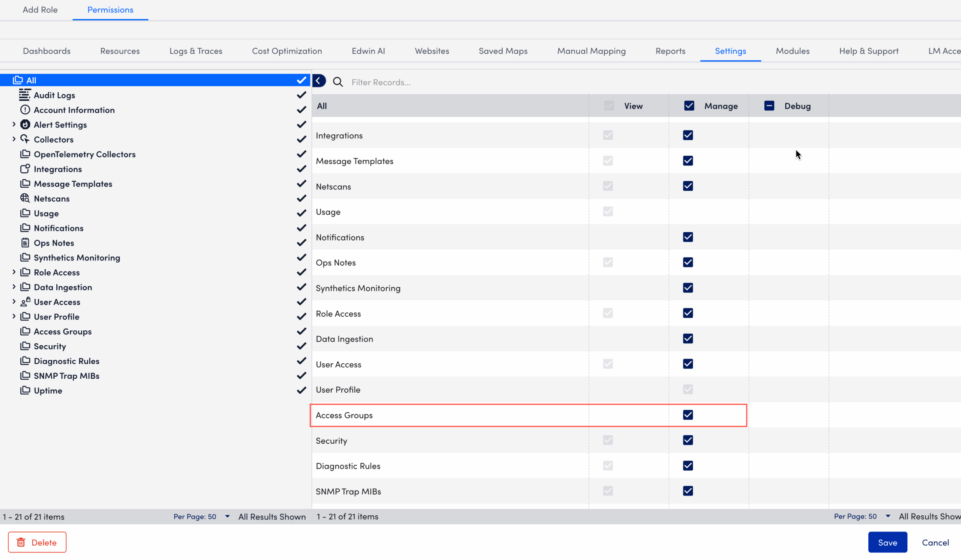This screenshot has width=961, height=560.
Task: Click the Delete button
Action: click(x=37, y=542)
